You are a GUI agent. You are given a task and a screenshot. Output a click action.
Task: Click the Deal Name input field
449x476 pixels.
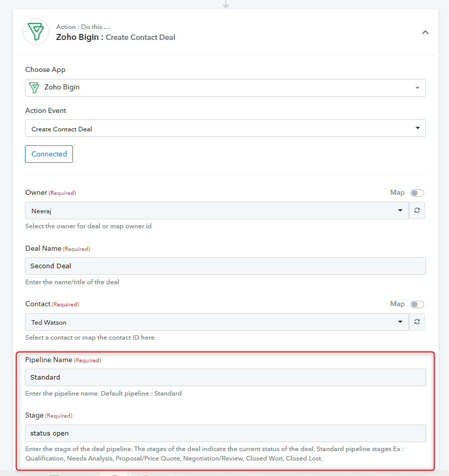(225, 266)
